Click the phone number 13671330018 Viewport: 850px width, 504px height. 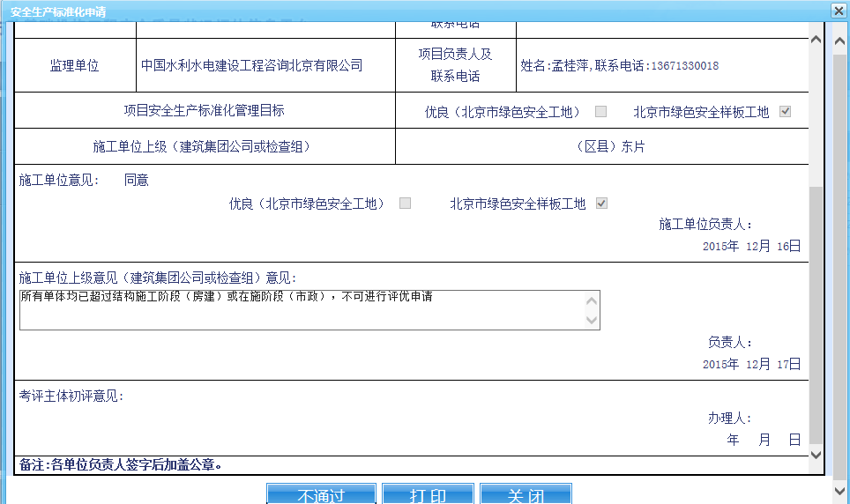(684, 66)
